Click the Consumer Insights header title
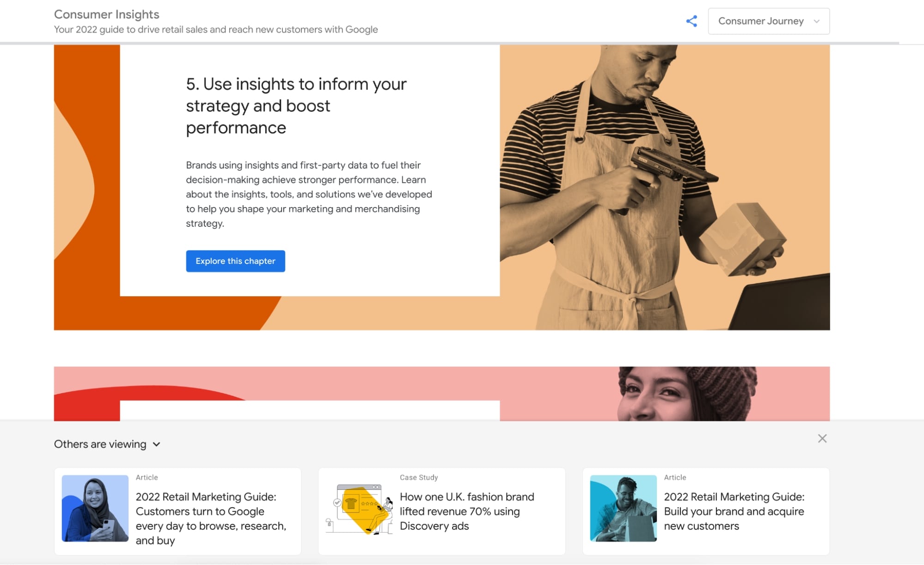The height and width of the screenshot is (565, 924). pos(107,14)
